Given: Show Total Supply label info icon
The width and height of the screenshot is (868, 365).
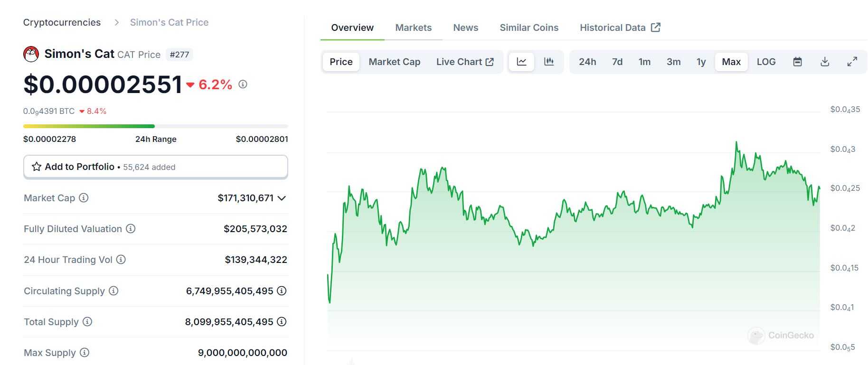Looking at the screenshot, I should (87, 322).
